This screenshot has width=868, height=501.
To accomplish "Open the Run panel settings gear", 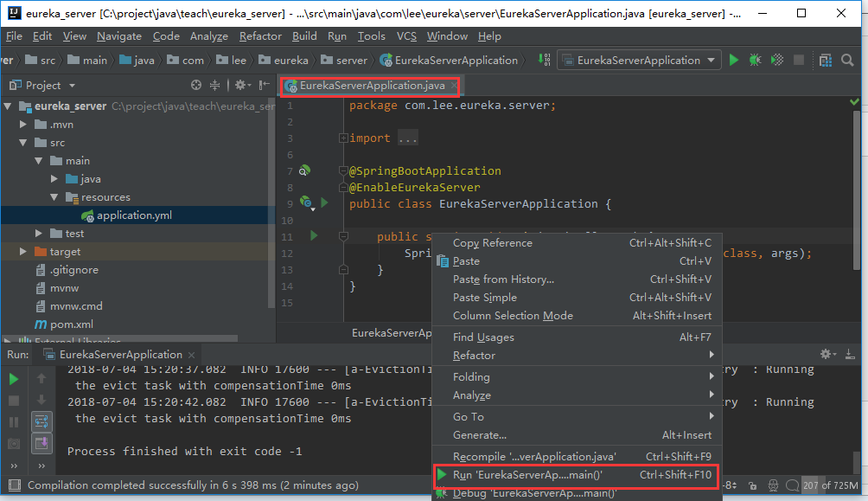I will pos(827,354).
